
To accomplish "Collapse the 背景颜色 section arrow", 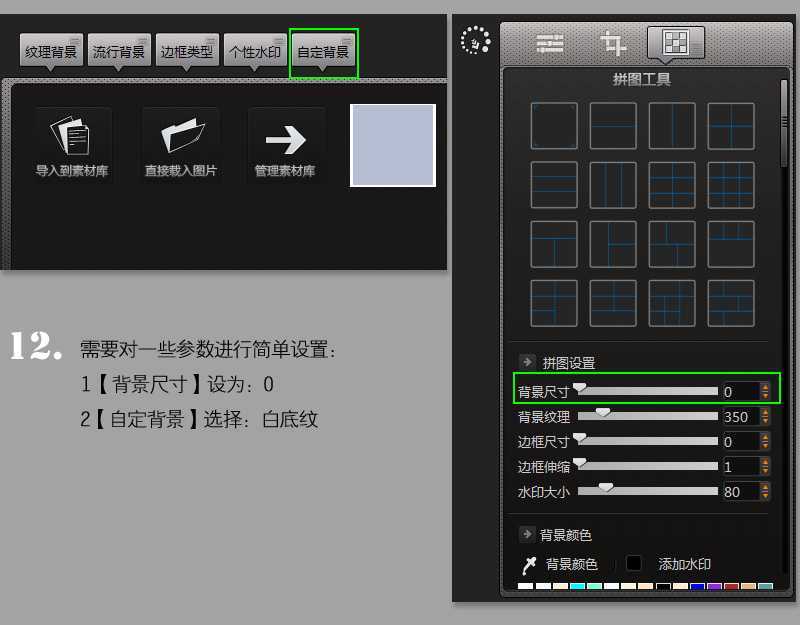I will pos(527,534).
